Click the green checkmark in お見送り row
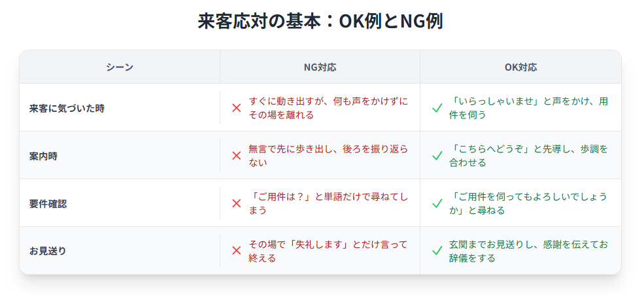The height and width of the screenshot is (295, 644). click(437, 251)
